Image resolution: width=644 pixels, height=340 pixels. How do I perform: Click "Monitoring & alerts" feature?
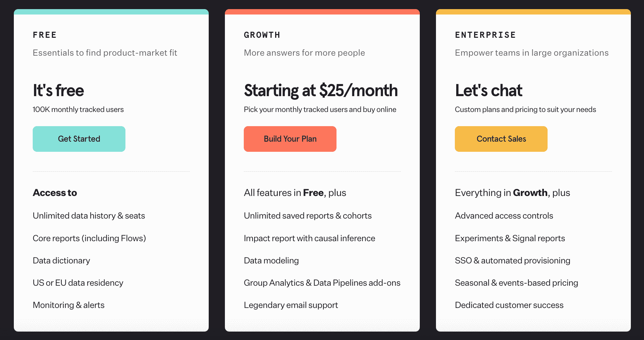pyautogui.click(x=69, y=305)
